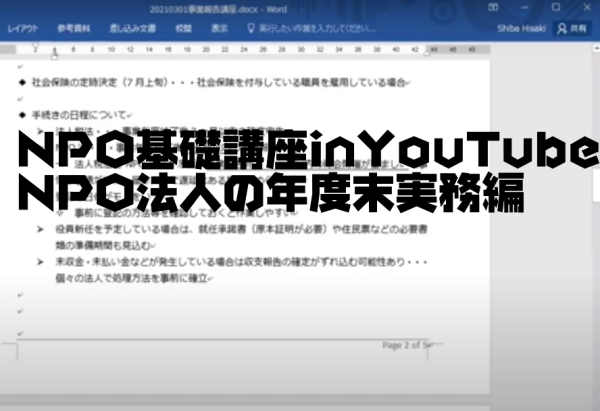Click the diamond bullet before 手続きの日程について
The height and width of the screenshot is (411, 600).
(22, 114)
